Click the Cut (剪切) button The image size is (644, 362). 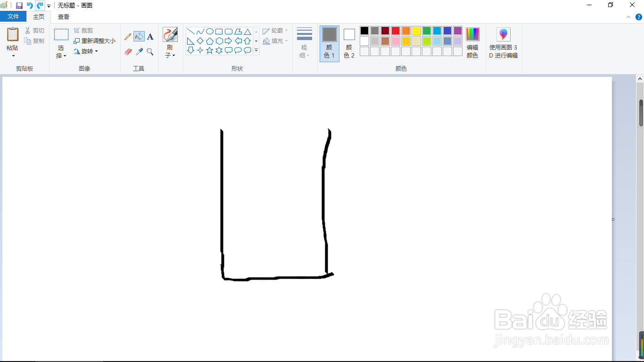click(34, 31)
